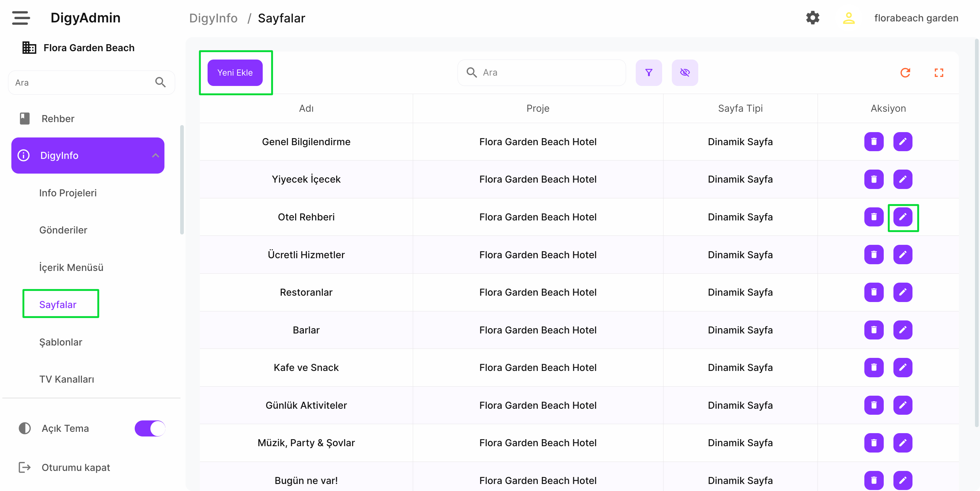Click DigyInfo breadcrumb link
980x491 pixels.
pyautogui.click(x=213, y=18)
